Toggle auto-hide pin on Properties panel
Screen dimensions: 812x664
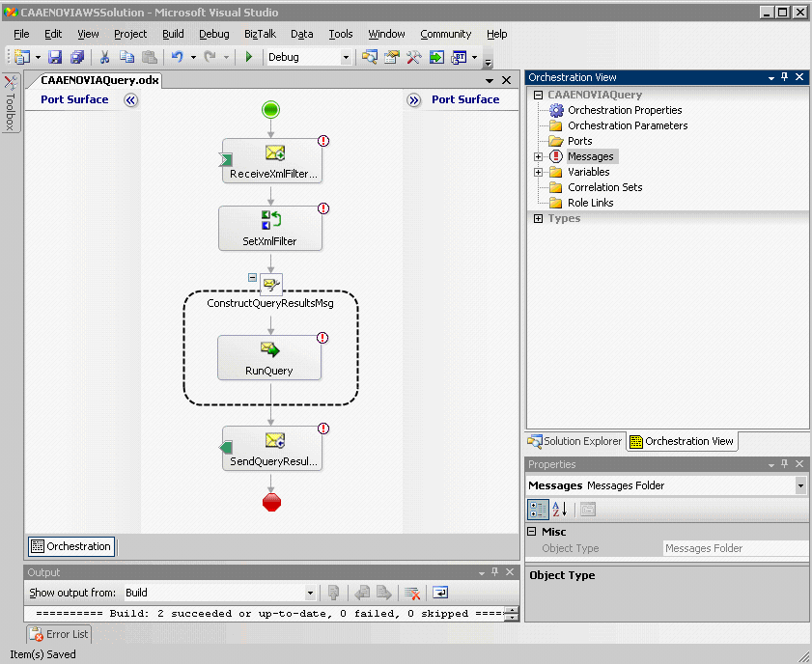click(785, 463)
